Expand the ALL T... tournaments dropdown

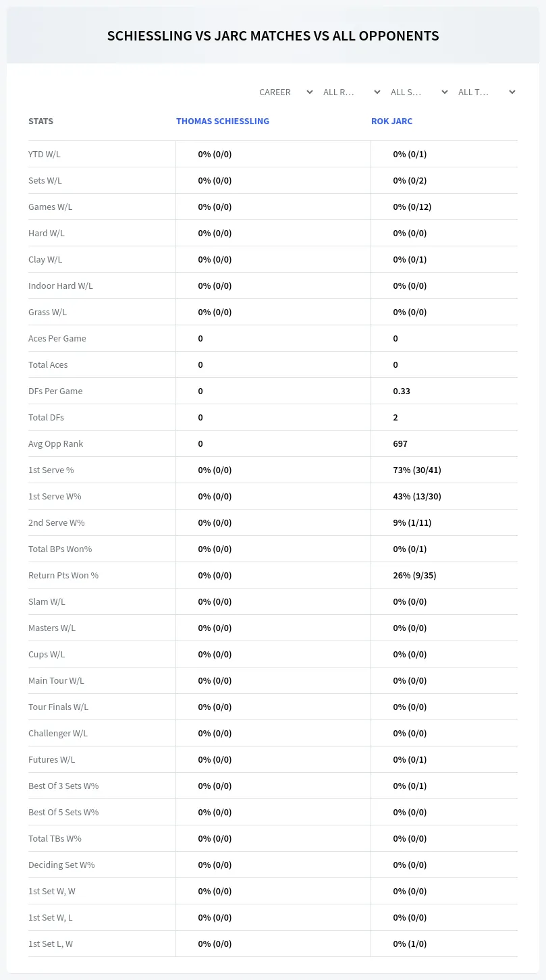(x=487, y=92)
